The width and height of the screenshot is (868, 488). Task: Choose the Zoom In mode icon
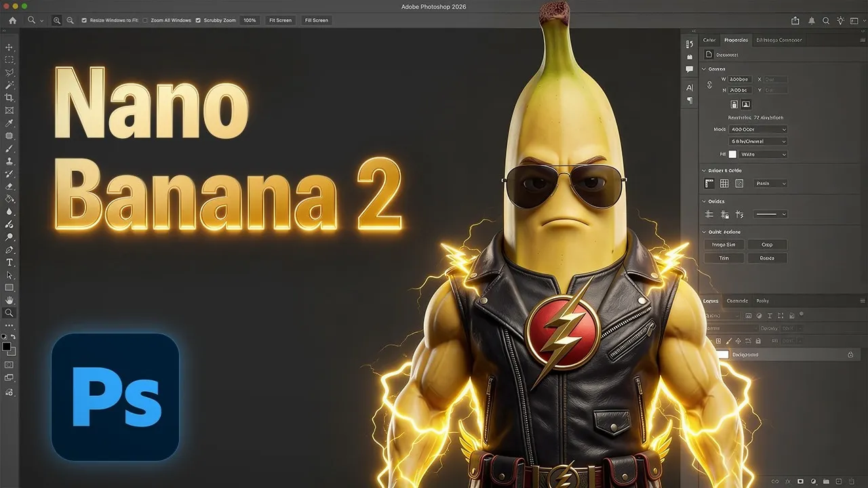coord(57,20)
